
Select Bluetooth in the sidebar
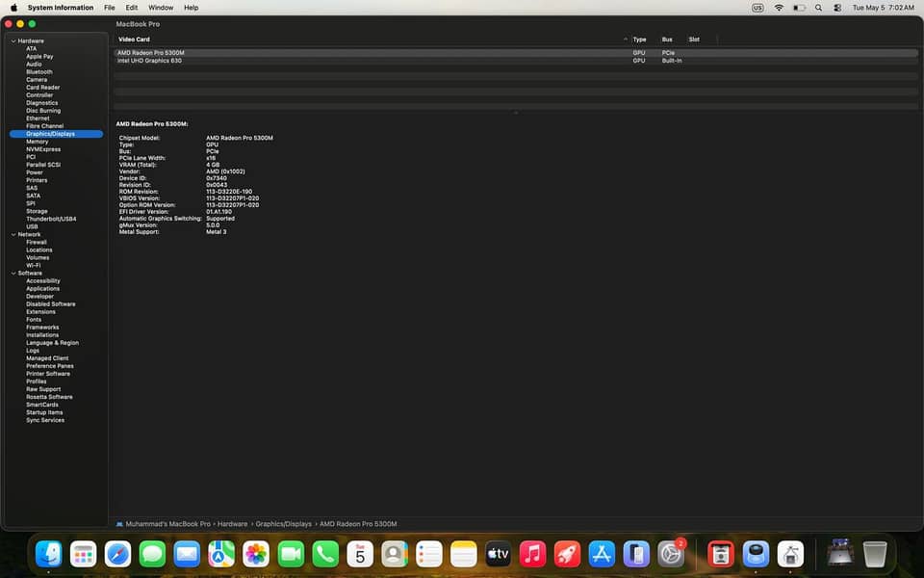pos(39,72)
